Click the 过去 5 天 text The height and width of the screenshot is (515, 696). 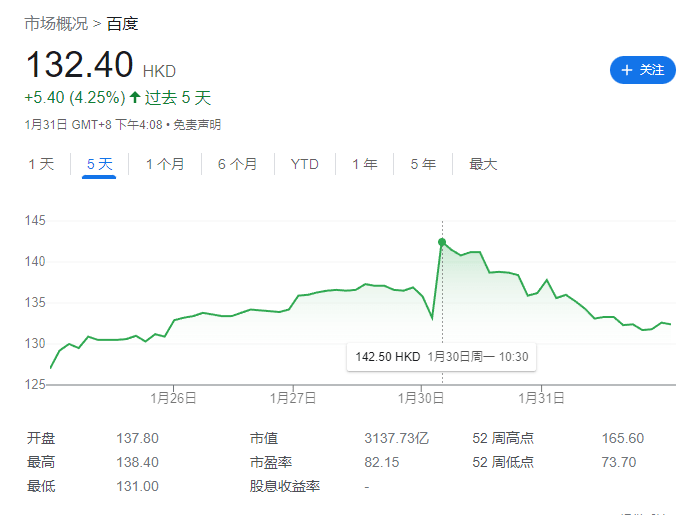[178, 98]
